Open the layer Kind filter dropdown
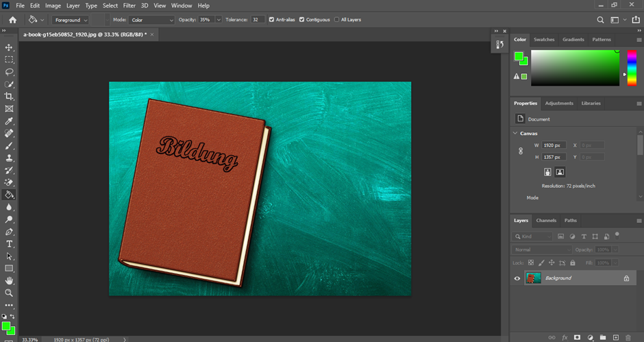644x342 pixels. click(x=532, y=236)
